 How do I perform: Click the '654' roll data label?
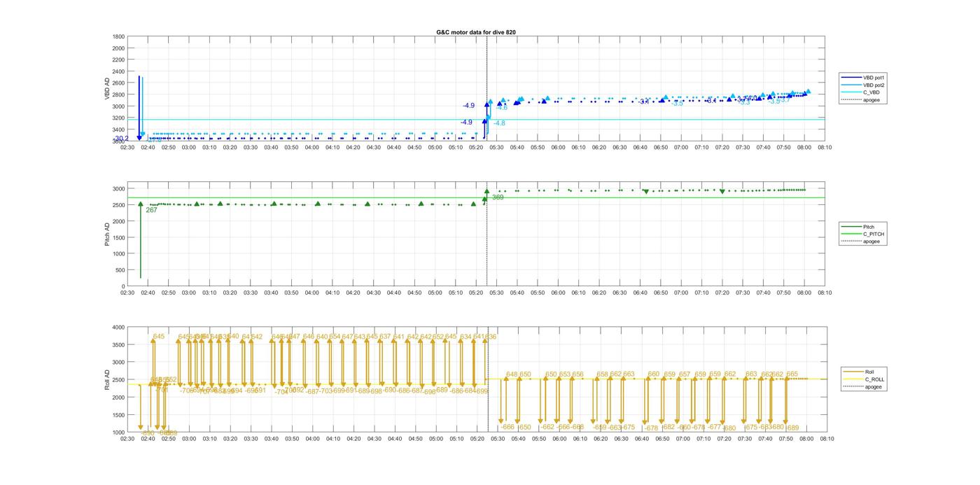335,337
